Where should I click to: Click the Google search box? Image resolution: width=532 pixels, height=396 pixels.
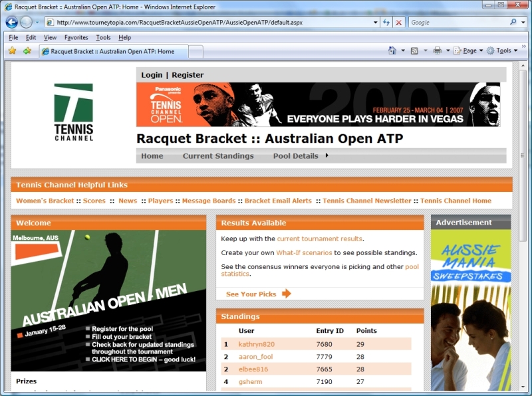click(x=459, y=23)
